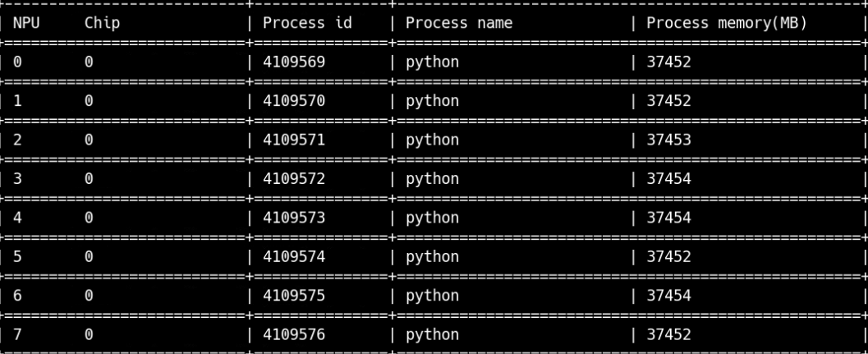Image resolution: width=868 pixels, height=354 pixels.
Task: Select NPU number 5 in first column
Action: point(17,257)
